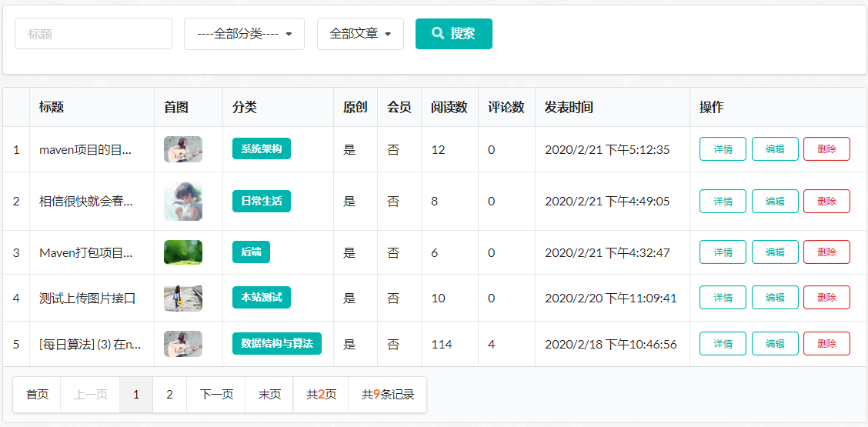
Task: Remove 测试上传图片接口 with 删除
Action: [x=826, y=298]
